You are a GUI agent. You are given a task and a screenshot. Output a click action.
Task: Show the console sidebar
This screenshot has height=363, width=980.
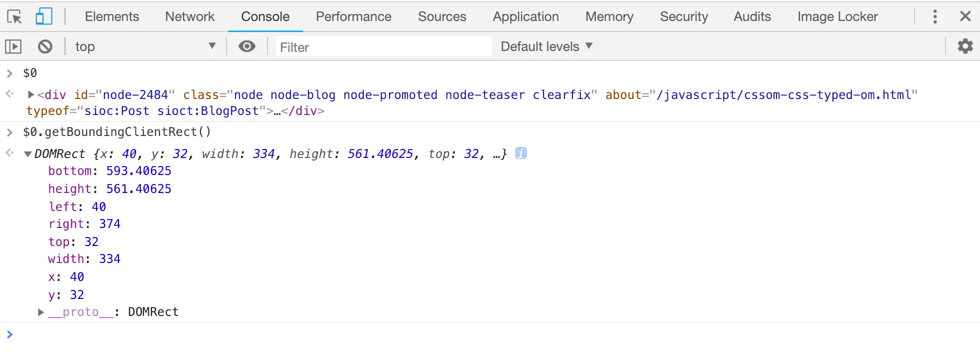tap(13, 46)
